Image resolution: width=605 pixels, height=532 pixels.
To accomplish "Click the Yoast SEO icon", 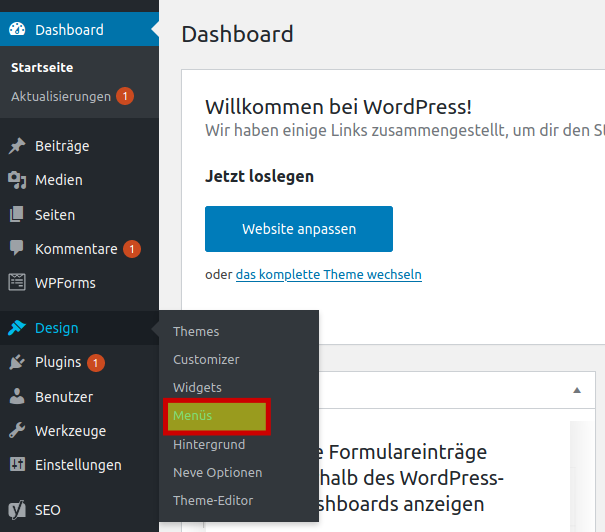I will (17, 510).
